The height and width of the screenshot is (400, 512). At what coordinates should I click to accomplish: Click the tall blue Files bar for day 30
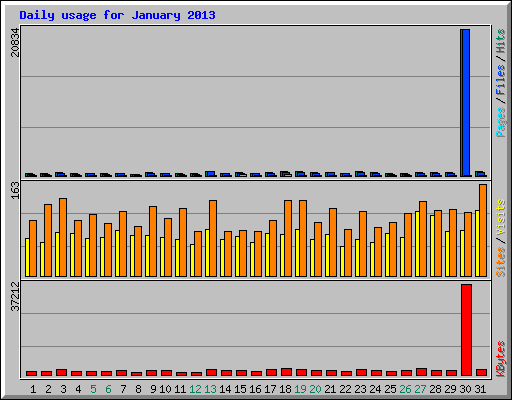466,103
